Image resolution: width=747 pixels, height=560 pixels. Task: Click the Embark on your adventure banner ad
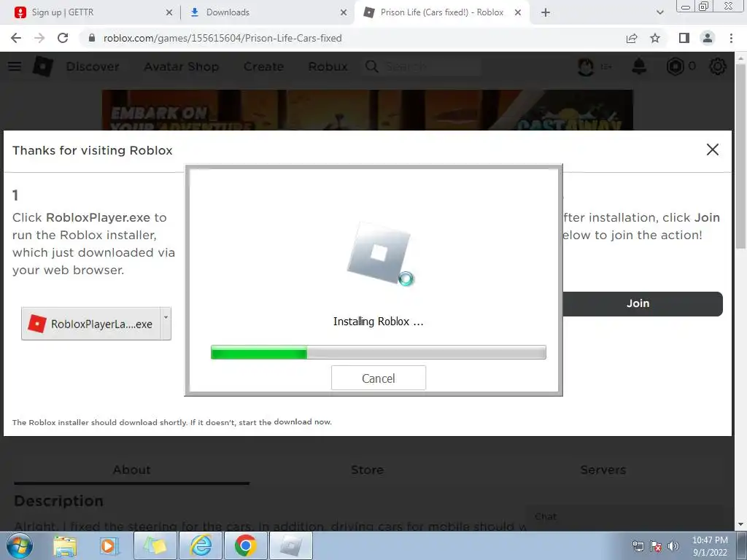point(368,110)
